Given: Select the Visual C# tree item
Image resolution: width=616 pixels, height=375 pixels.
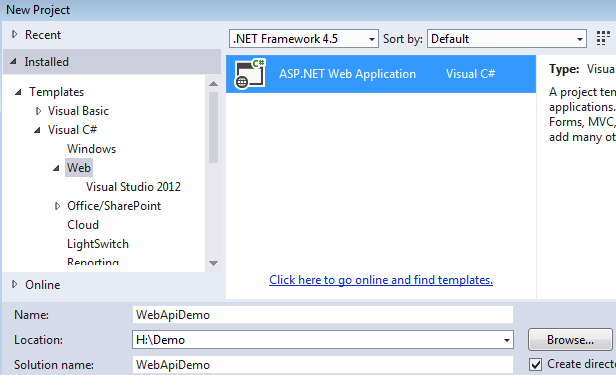Looking at the screenshot, I should (72, 130).
